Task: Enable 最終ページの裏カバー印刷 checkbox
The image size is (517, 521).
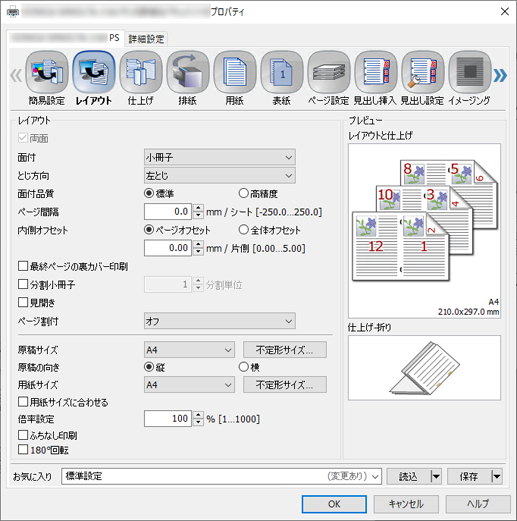Action: pos(23,266)
